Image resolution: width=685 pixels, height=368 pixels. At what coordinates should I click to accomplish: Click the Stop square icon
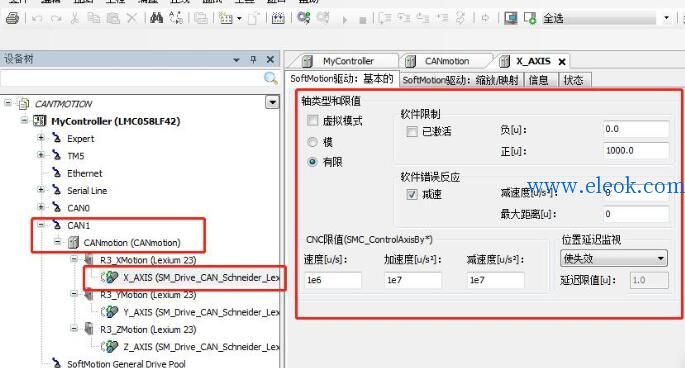(x=363, y=20)
